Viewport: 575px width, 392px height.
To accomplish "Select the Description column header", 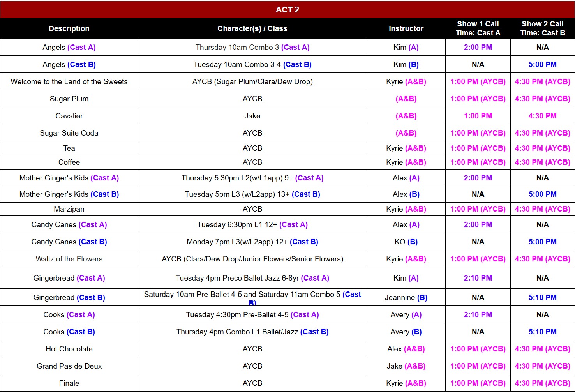I will coord(69,28).
